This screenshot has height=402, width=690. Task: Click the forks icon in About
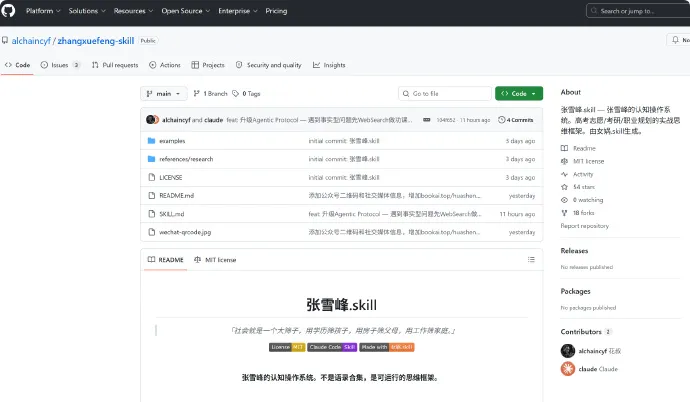click(x=565, y=213)
